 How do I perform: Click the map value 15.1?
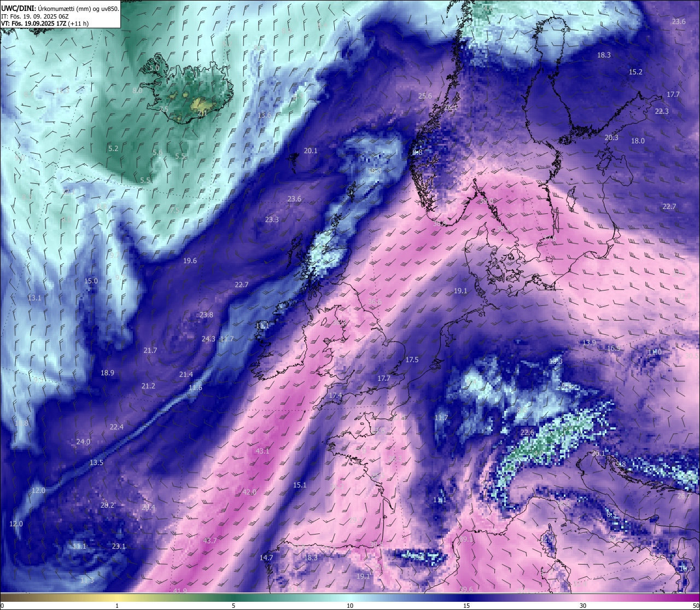pyautogui.click(x=300, y=485)
